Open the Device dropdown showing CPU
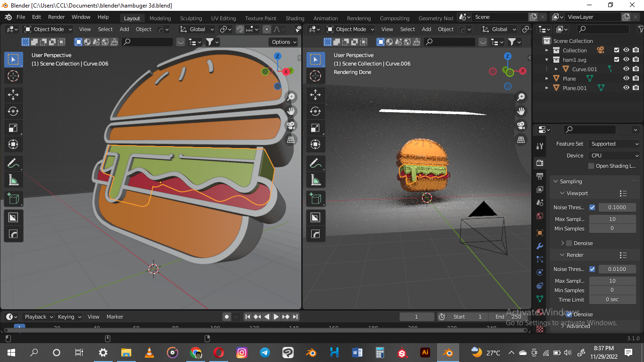 [x=615, y=156]
